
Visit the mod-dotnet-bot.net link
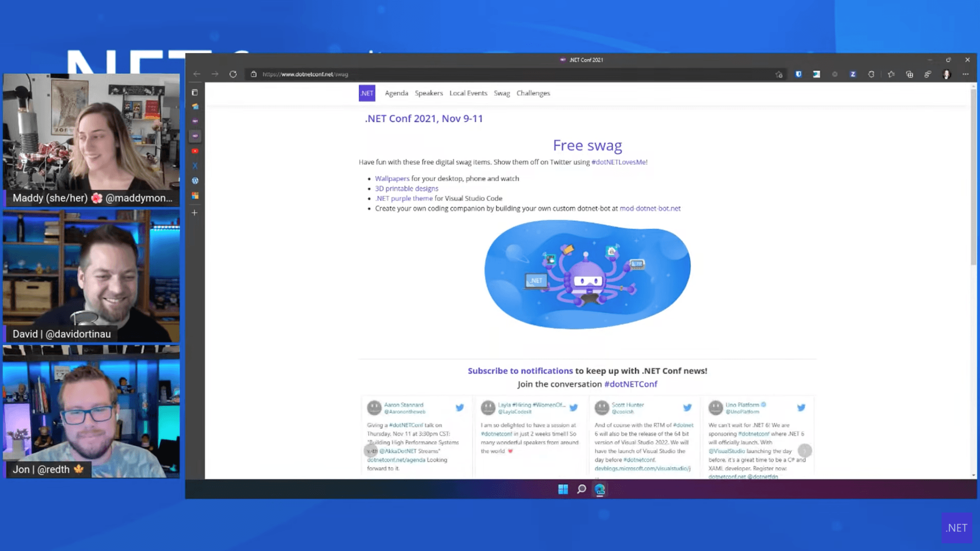click(650, 208)
